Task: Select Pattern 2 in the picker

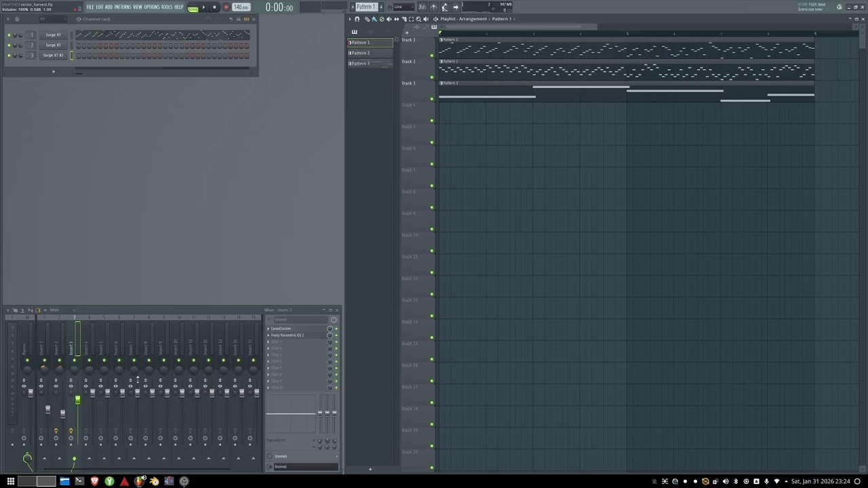Action: tap(370, 53)
